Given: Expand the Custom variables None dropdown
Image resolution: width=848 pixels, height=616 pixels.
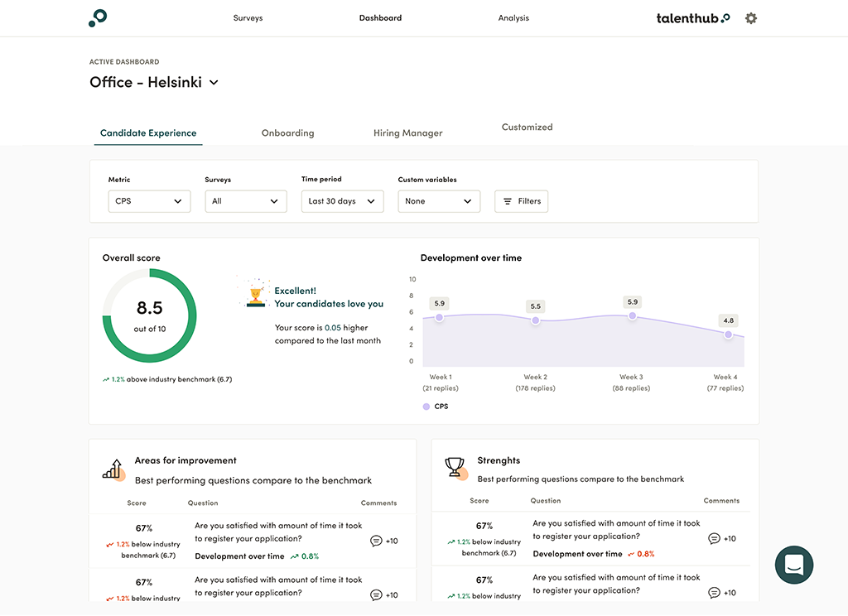Looking at the screenshot, I should click(439, 201).
